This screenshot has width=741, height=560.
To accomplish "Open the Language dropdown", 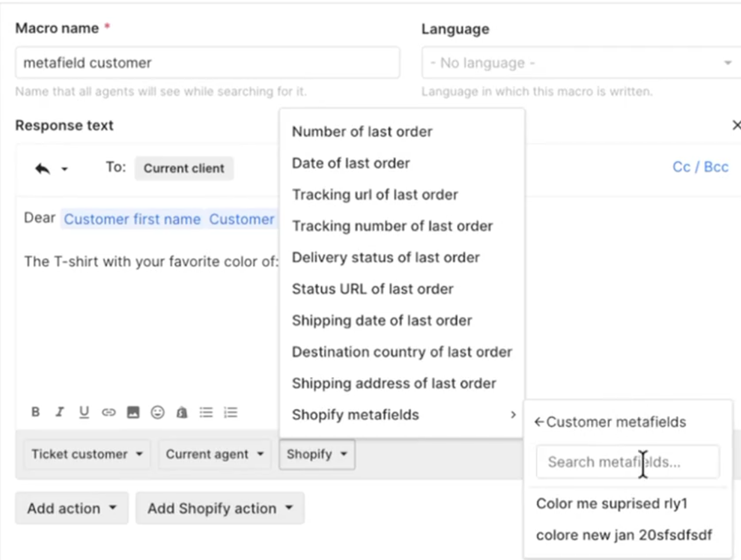I will click(x=580, y=63).
